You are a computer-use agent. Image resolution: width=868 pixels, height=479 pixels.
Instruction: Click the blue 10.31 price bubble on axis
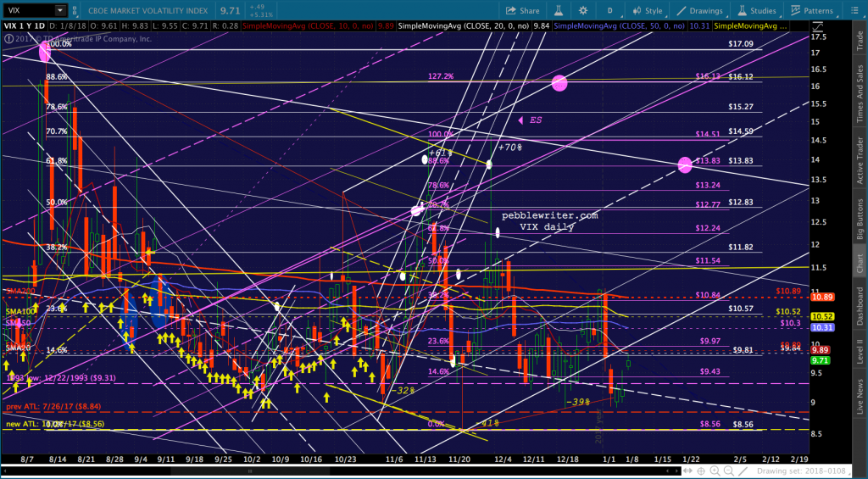pyautogui.click(x=822, y=327)
